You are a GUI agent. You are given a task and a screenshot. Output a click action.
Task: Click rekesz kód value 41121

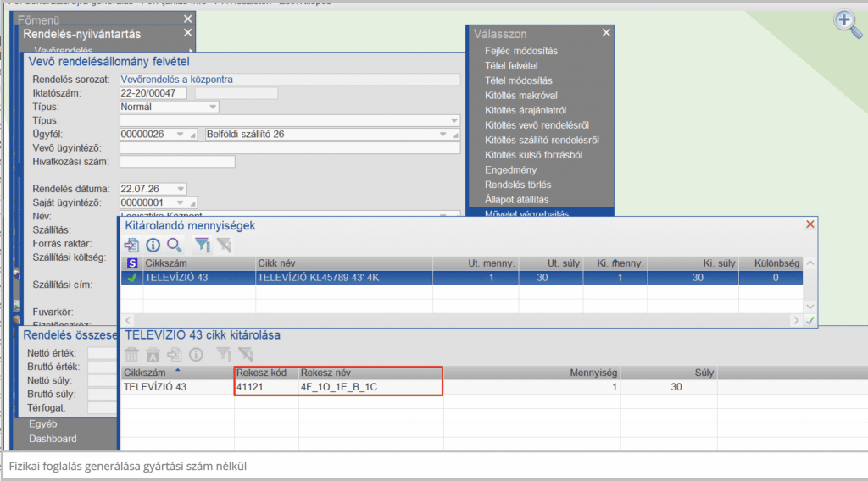pos(266,387)
